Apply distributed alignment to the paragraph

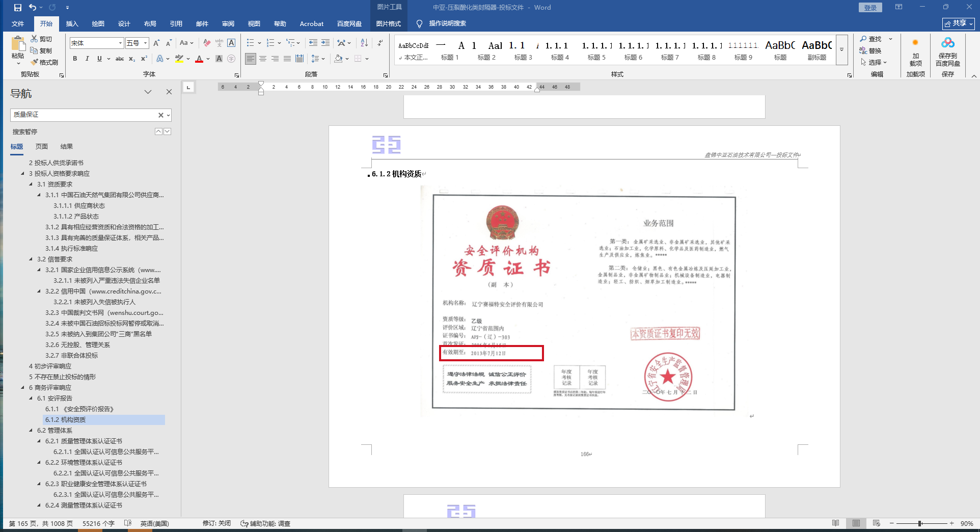point(300,59)
